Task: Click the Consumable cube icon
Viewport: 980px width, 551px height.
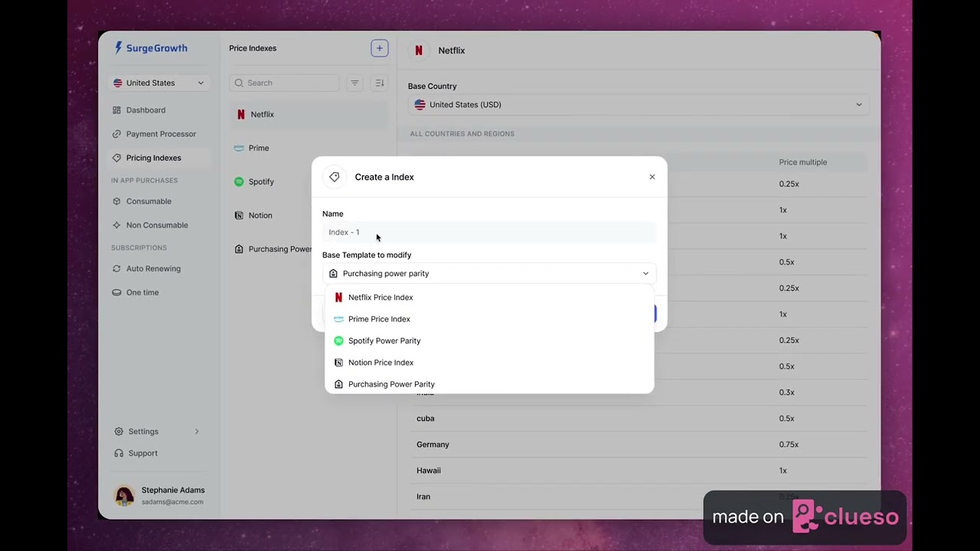Action: (x=116, y=201)
